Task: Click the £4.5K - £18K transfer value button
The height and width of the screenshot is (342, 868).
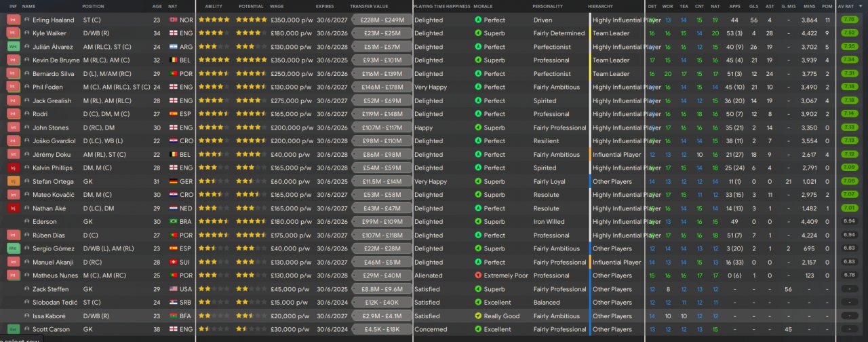Action: [x=382, y=329]
